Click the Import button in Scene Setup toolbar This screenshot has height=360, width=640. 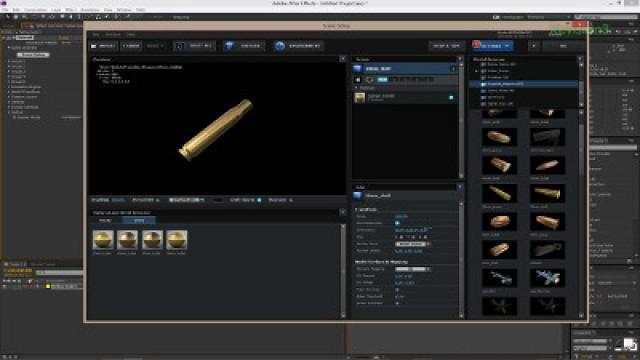[x=103, y=46]
